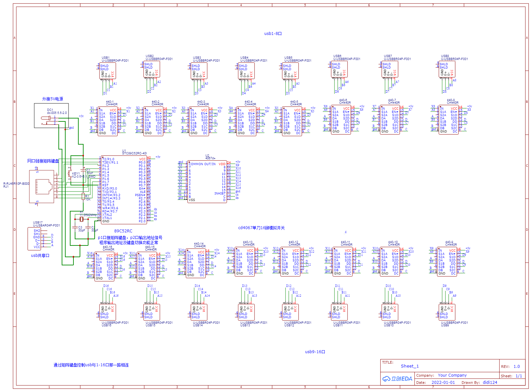Click the '外接5V电源' label
The image size is (532, 392).
click(x=53, y=99)
